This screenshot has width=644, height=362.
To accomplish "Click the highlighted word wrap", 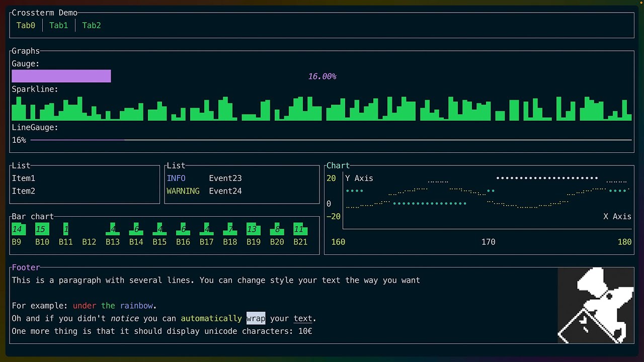I will click(256, 318).
